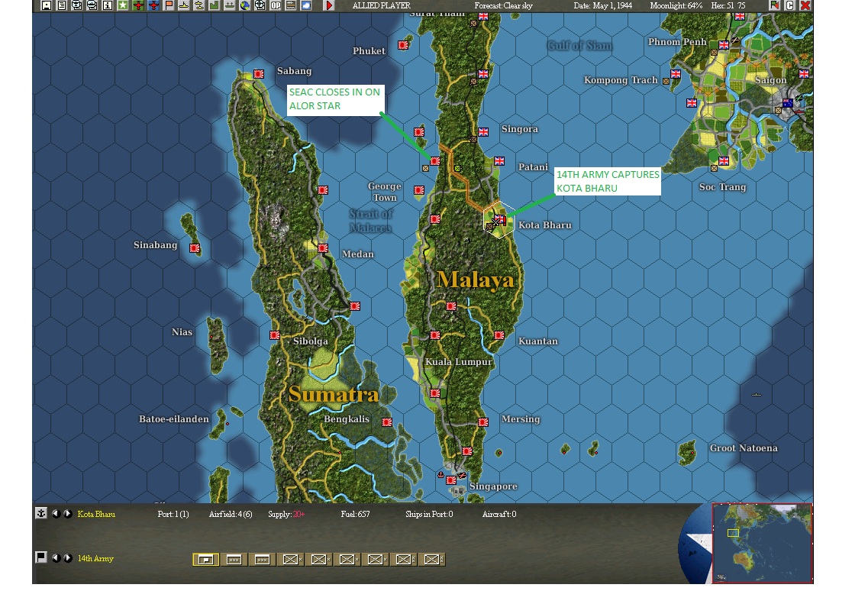Open the information 'i' icon in toolbar
This screenshot has height=591, width=868.
[108, 5]
